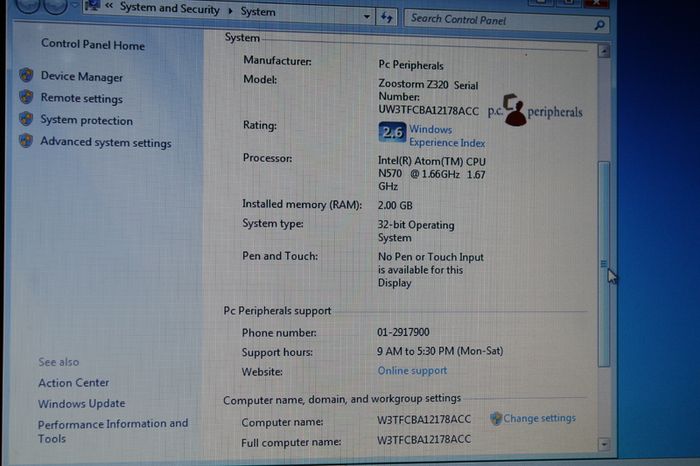Image resolution: width=700 pixels, height=466 pixels.
Task: Click the vertical scrollbar thumb
Action: 604,264
